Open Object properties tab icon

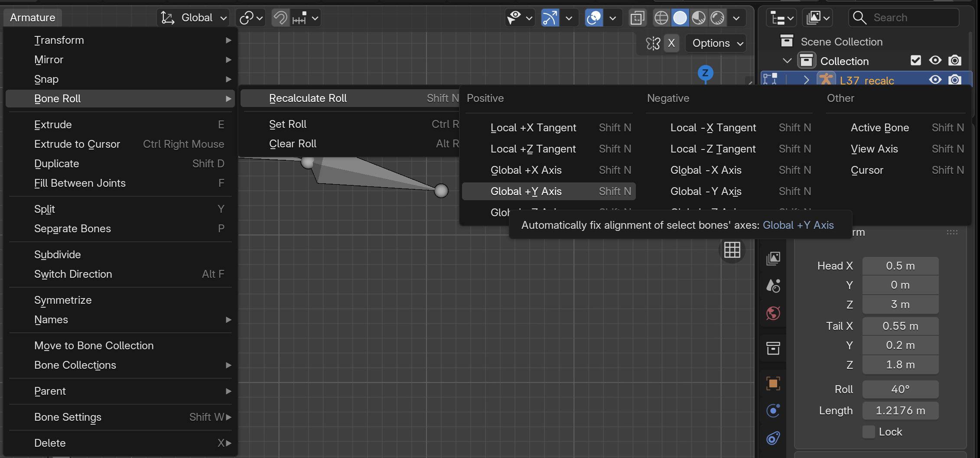pyautogui.click(x=773, y=383)
